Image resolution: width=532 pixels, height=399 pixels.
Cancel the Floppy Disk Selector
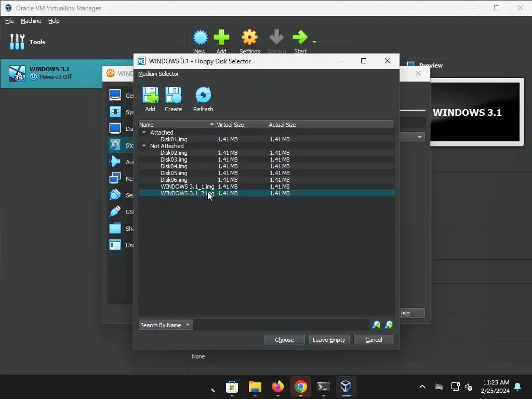[374, 340]
